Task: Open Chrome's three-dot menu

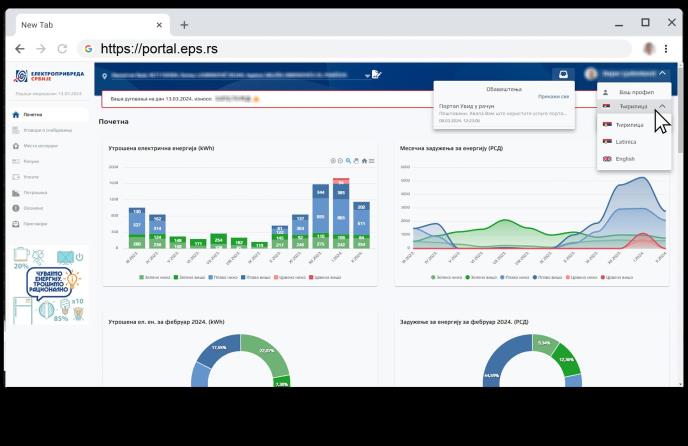Action: click(666, 48)
